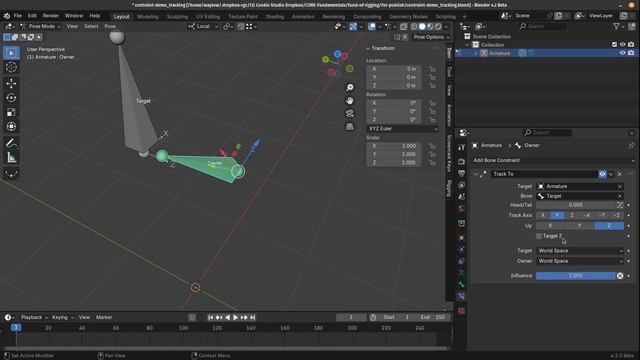
Task: Expand the Armature tree item
Action: [476, 53]
